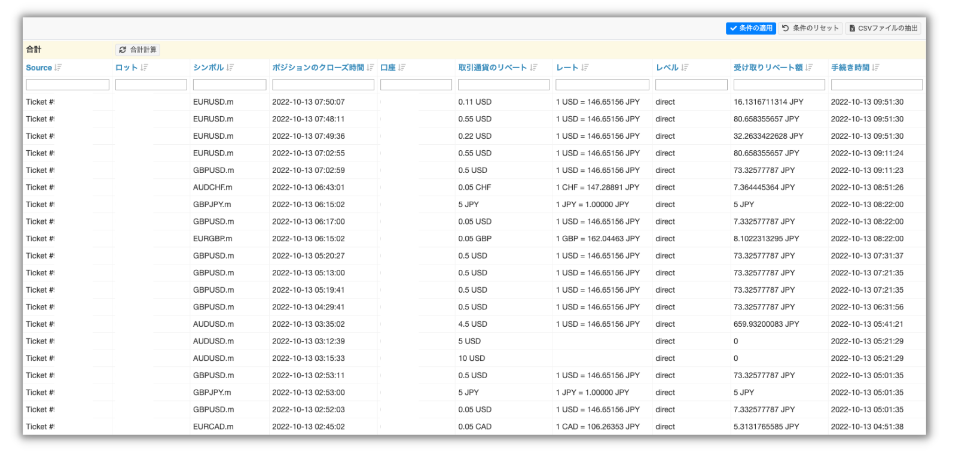The width and height of the screenshot is (980, 453).
Task: Focus the Source filter input
Action: 68,85
